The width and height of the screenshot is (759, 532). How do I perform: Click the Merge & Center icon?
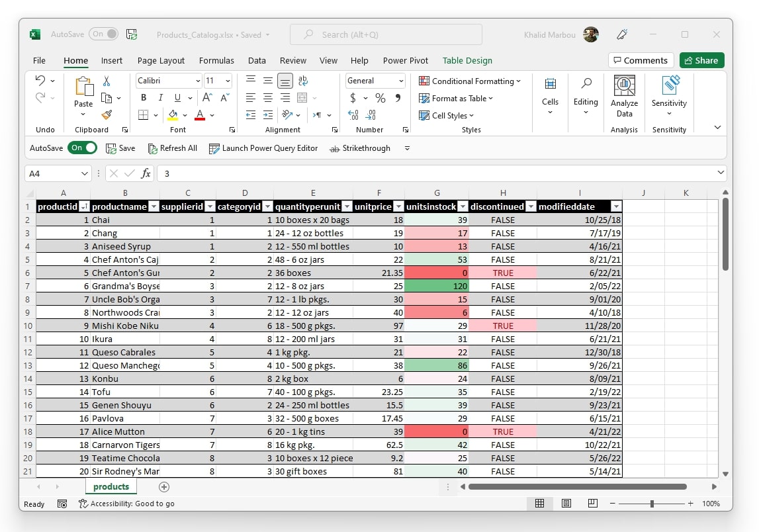[x=302, y=98]
